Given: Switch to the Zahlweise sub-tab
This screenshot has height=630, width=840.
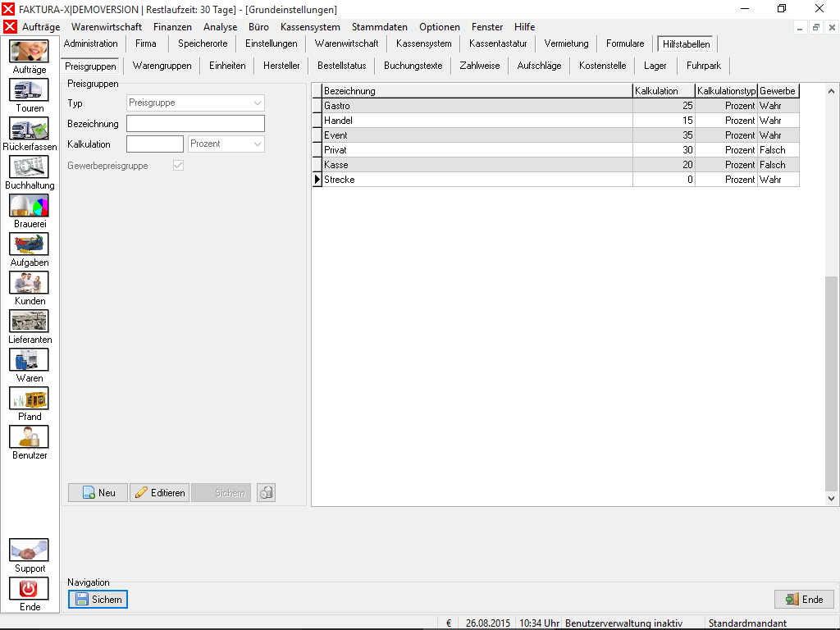Looking at the screenshot, I should point(479,66).
